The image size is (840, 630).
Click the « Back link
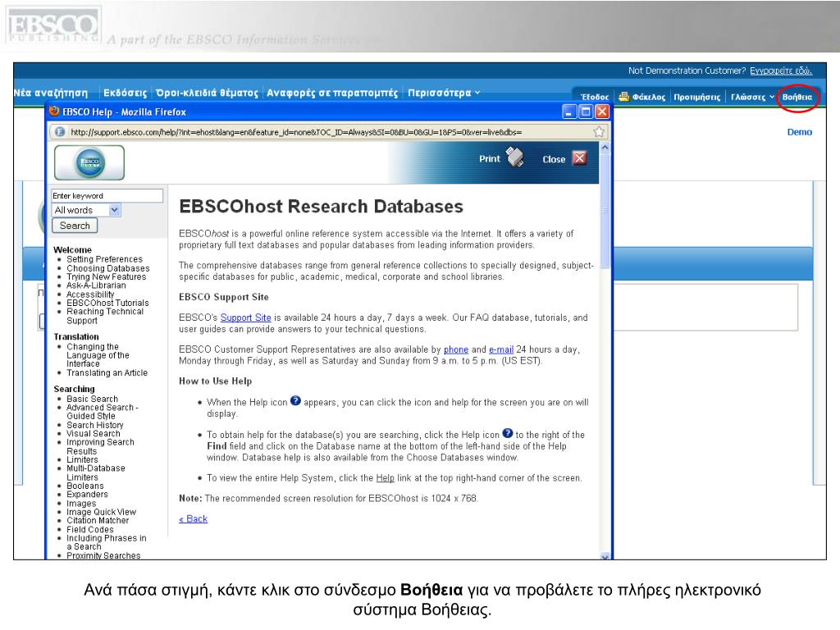point(193,518)
